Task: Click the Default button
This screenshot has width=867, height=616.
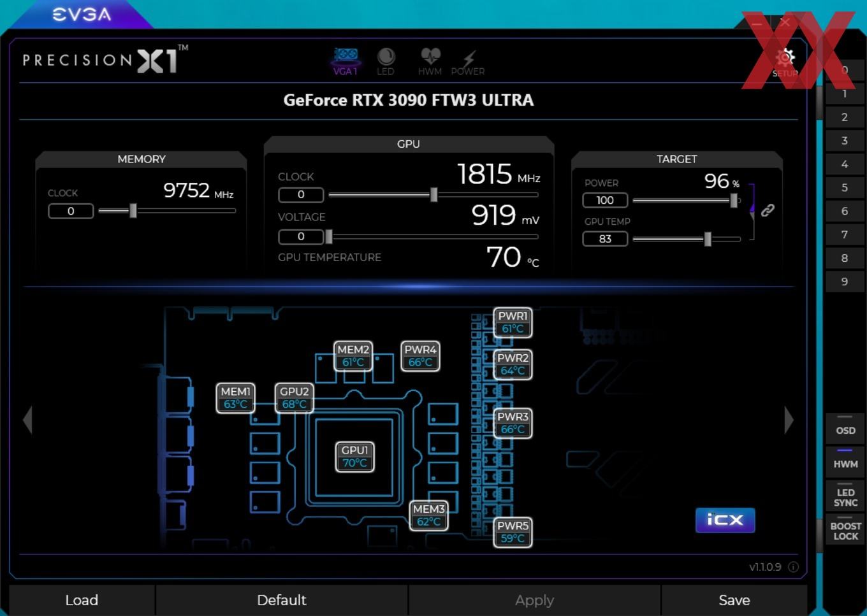Action: 281,600
